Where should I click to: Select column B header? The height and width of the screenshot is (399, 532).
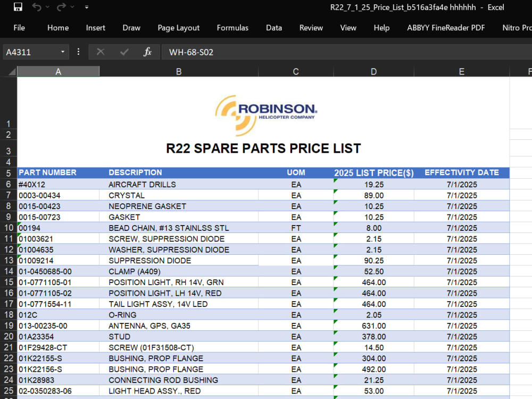[179, 72]
